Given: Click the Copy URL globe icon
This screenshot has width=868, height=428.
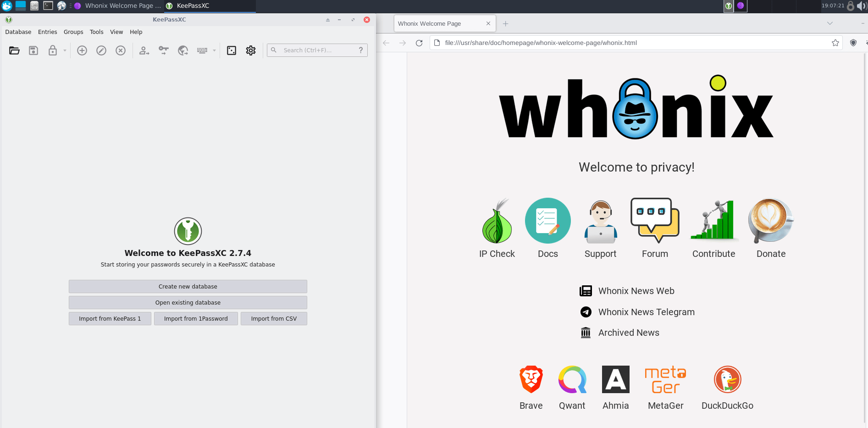Looking at the screenshot, I should point(183,50).
